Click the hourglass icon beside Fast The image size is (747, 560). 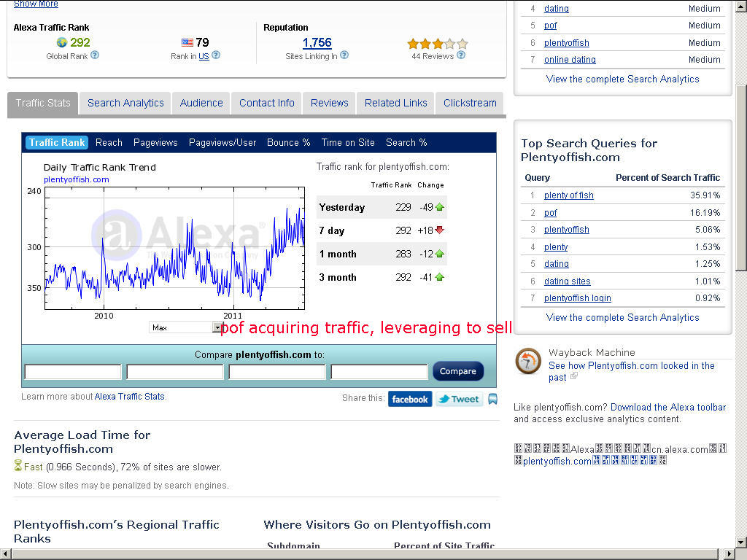[18, 465]
